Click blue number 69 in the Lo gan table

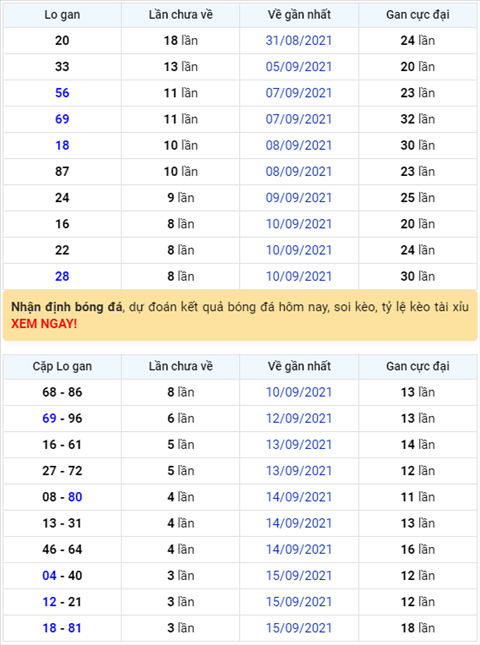tap(62, 119)
